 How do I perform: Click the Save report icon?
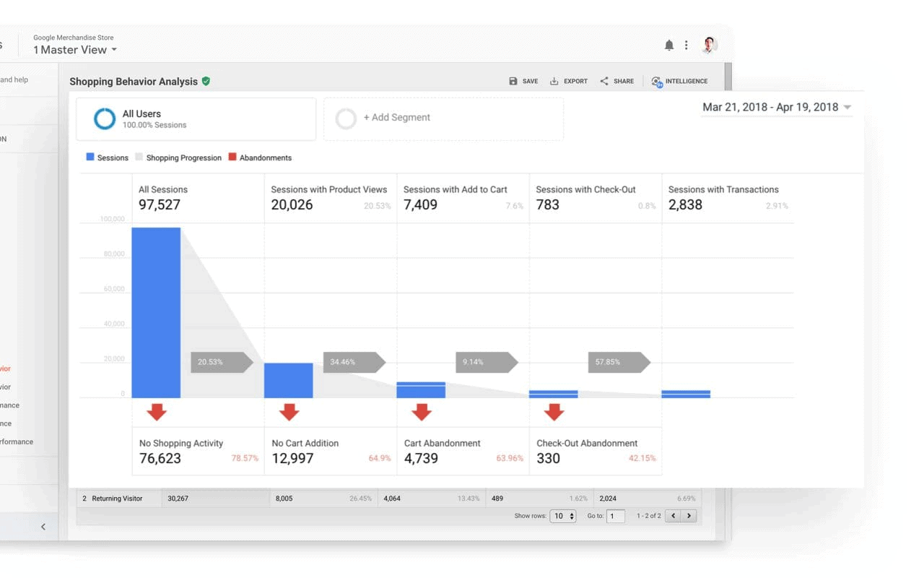click(x=513, y=82)
